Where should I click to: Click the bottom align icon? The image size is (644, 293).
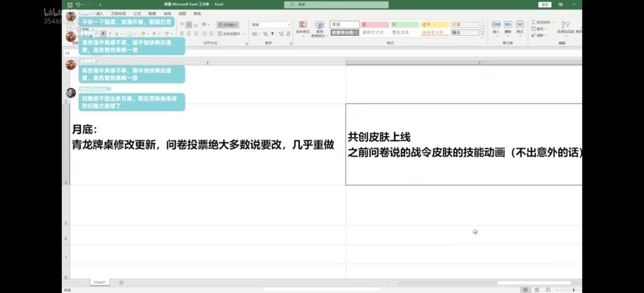[x=196, y=24]
